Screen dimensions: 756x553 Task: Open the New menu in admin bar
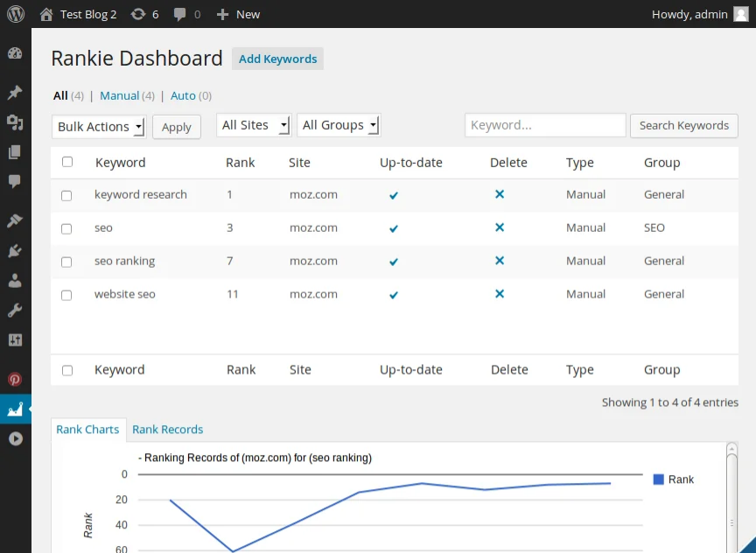[238, 14]
